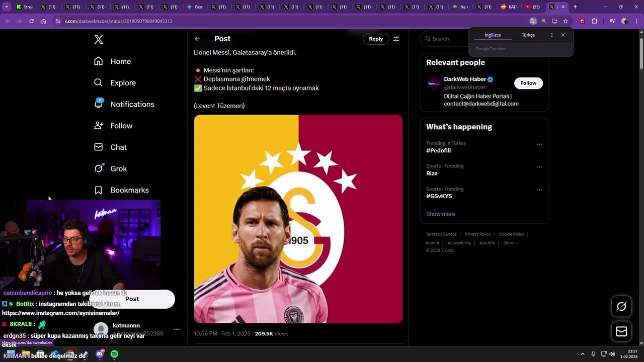Image resolution: width=644 pixels, height=362 pixels.
Task: Click the x.com address bar URL
Action: 118,21
